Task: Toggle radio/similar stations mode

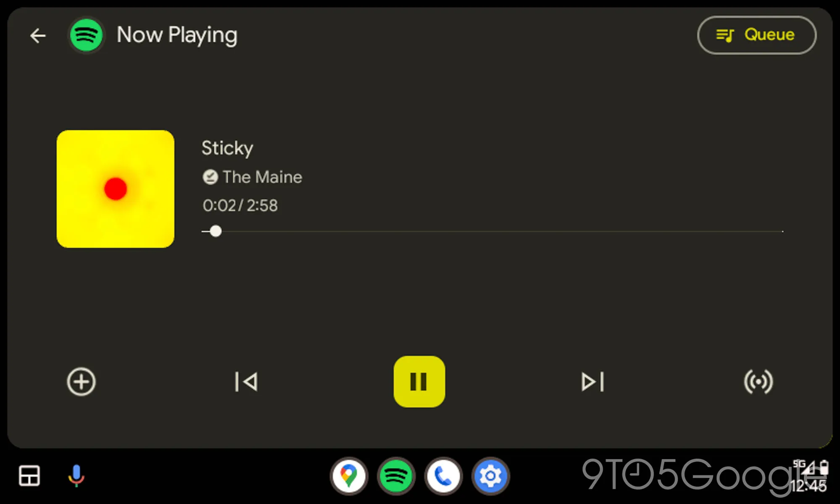Action: [758, 382]
